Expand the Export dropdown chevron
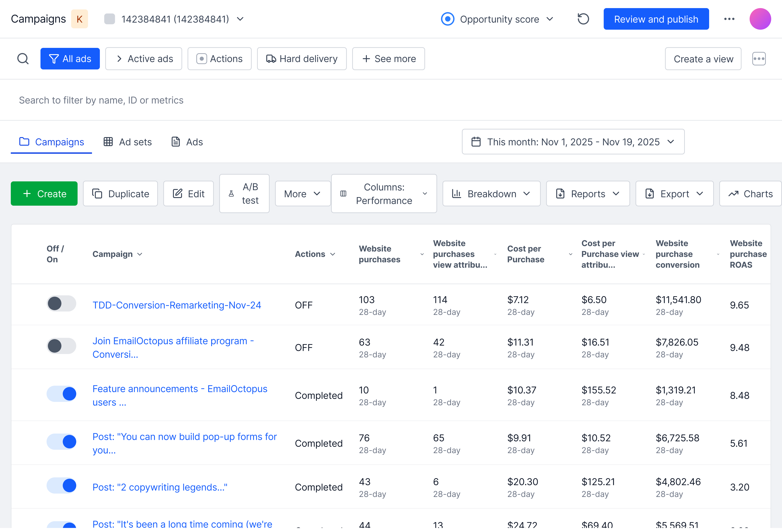This screenshot has width=782, height=532. 700,194
